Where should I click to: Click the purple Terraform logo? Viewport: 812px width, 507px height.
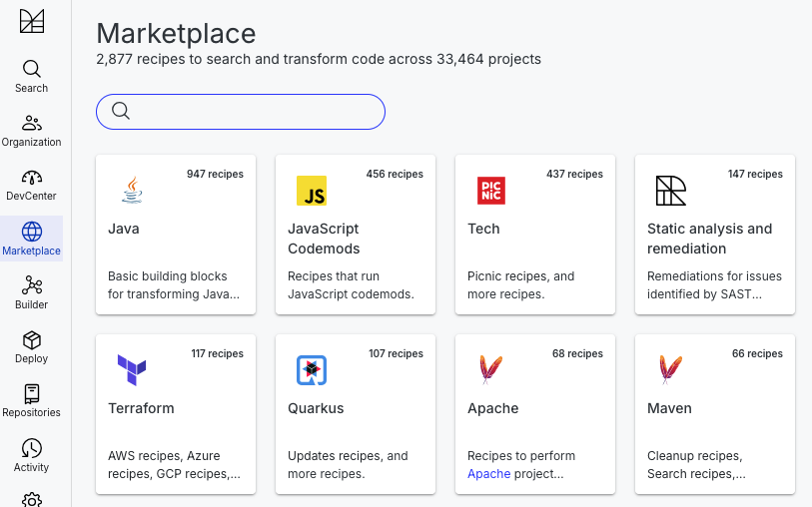(x=132, y=370)
